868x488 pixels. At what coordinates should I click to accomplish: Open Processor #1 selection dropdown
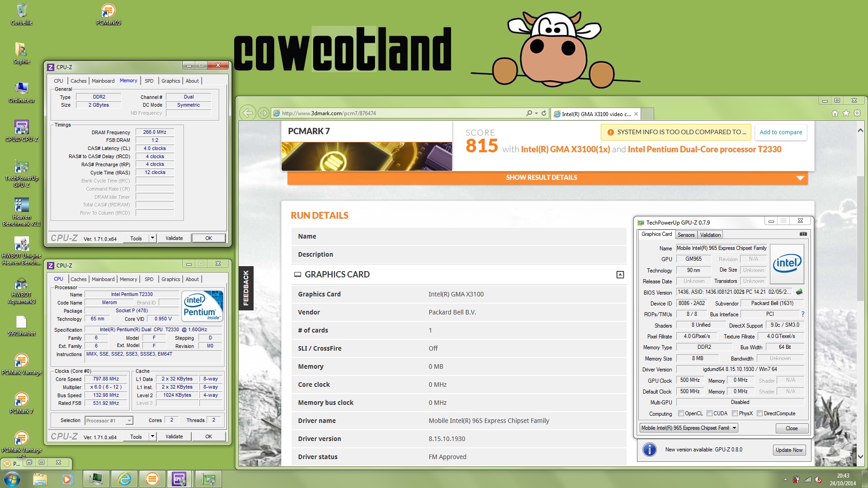109,421
